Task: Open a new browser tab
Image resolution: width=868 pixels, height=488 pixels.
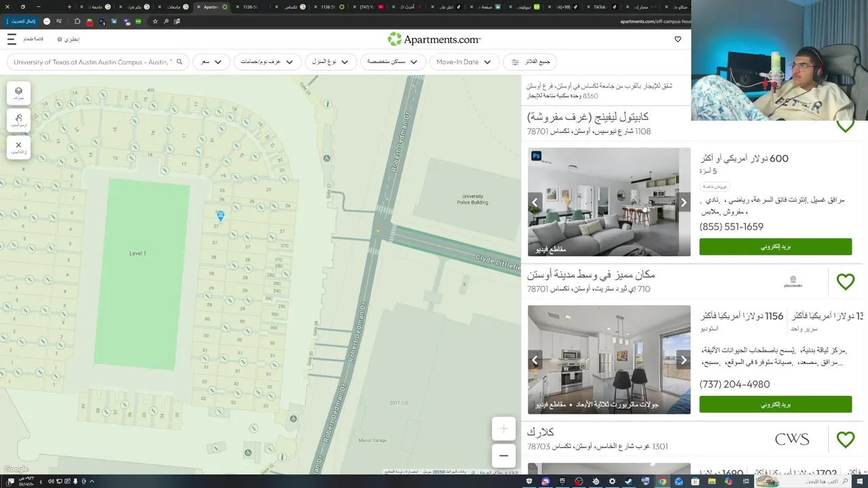Action: pos(69,7)
